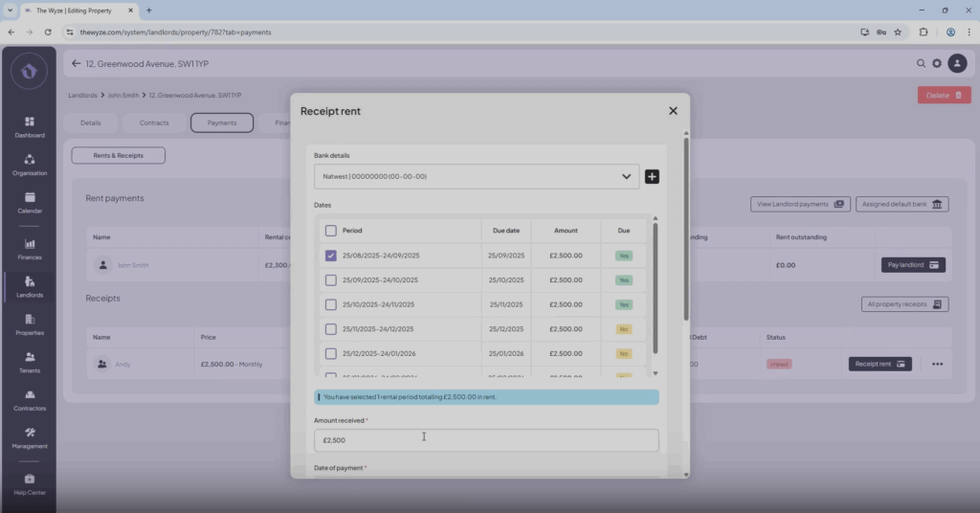The width and height of the screenshot is (980, 513).
Task: Check the 25/09/2025-24/10/2025 period checkbox
Action: (x=331, y=280)
